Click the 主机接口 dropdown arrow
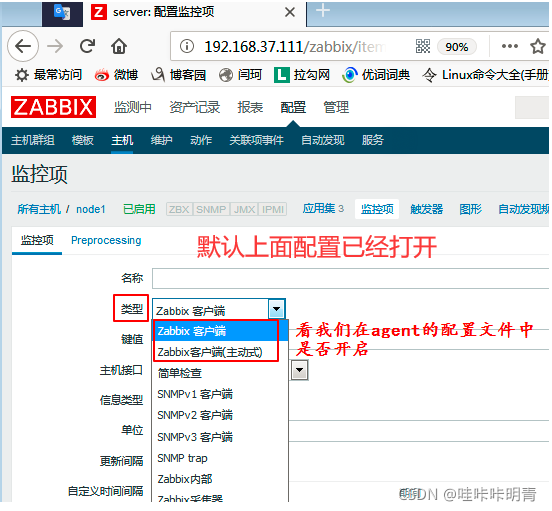 [300, 370]
